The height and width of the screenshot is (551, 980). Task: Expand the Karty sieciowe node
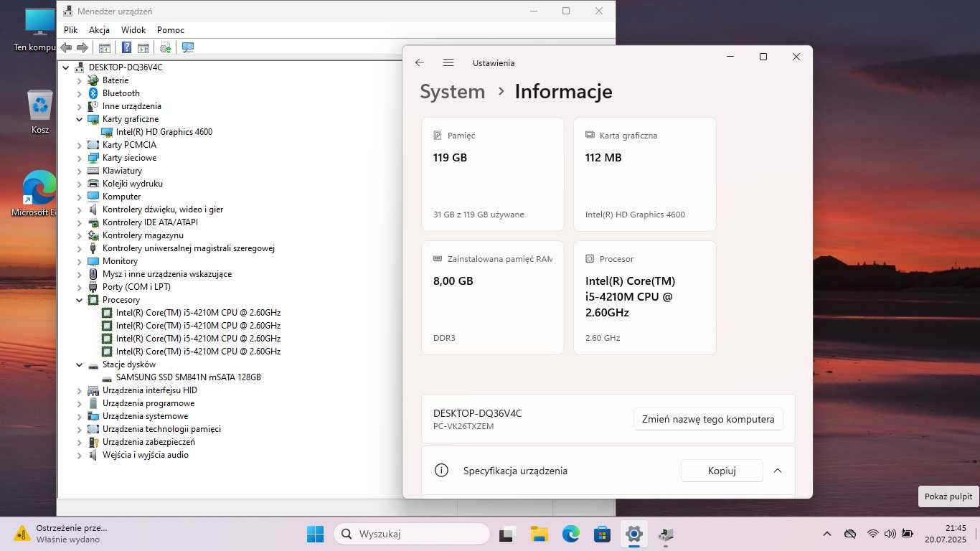pyautogui.click(x=80, y=158)
